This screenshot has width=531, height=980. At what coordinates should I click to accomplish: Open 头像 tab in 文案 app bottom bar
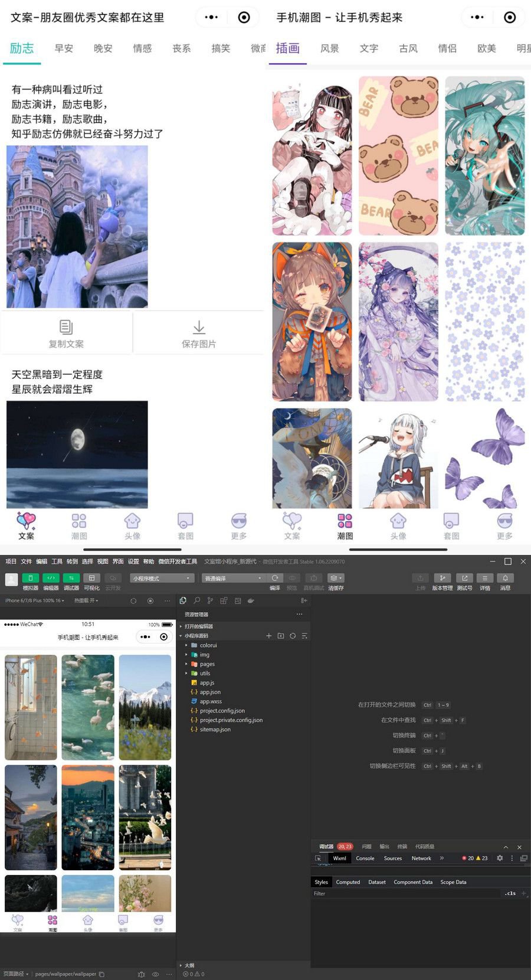[132, 526]
